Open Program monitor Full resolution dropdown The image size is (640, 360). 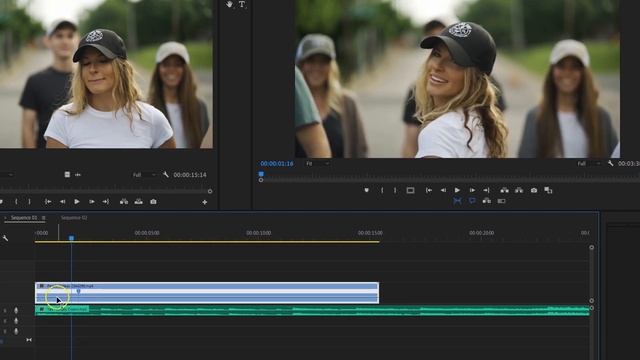(589, 164)
